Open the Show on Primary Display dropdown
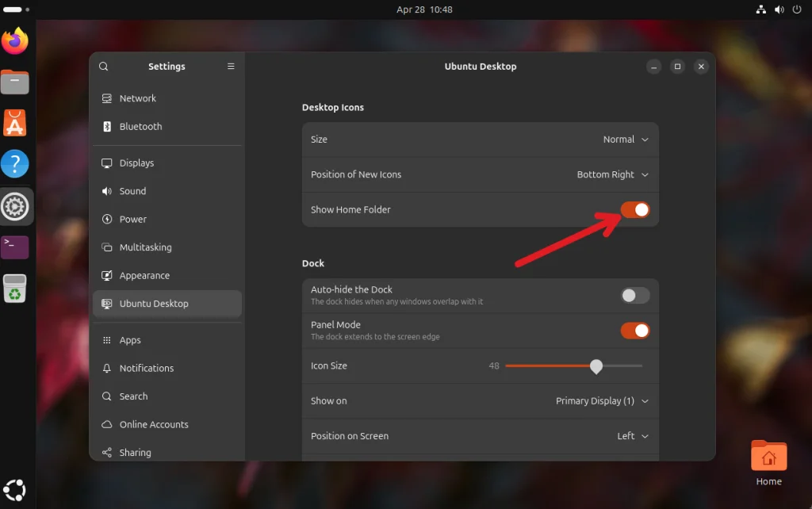The width and height of the screenshot is (812, 509). pyautogui.click(x=602, y=401)
